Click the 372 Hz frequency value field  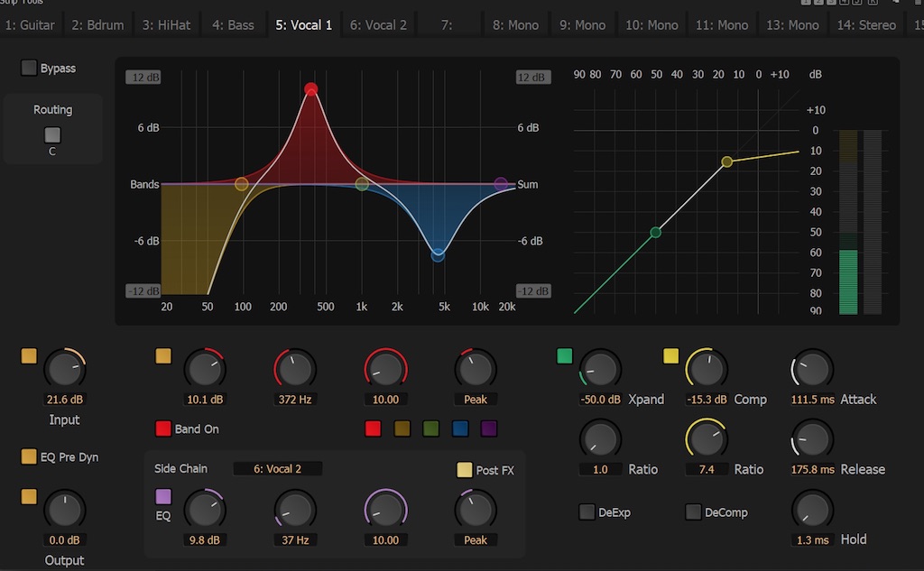(297, 400)
